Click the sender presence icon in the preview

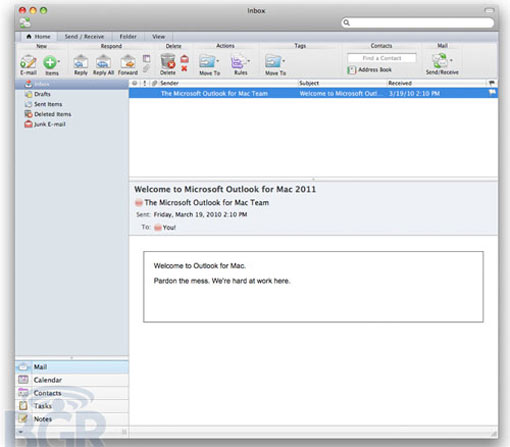pyautogui.click(x=139, y=203)
